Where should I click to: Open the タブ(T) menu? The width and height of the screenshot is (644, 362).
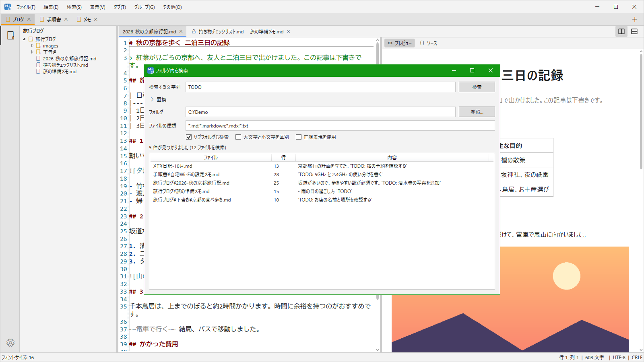point(120,7)
